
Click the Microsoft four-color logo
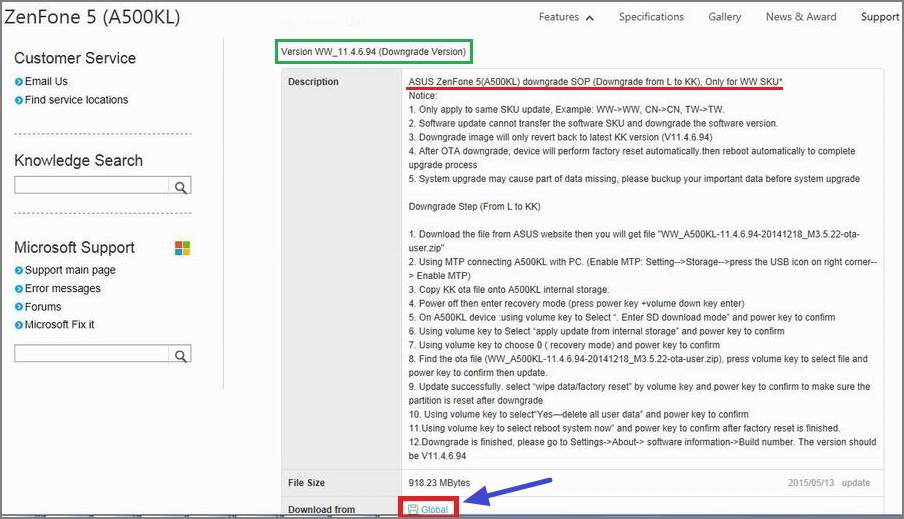[182, 248]
